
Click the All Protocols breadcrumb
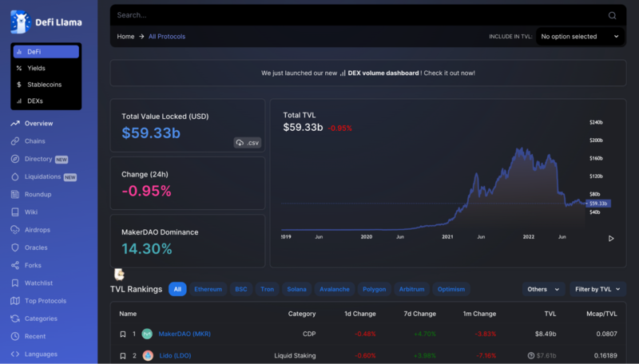tap(167, 36)
